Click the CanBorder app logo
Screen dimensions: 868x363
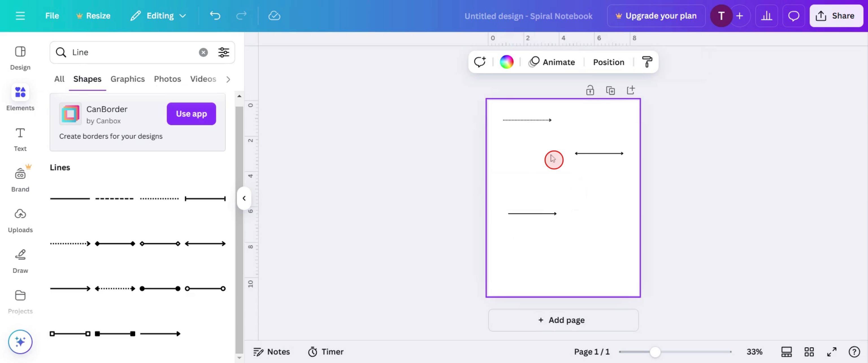click(x=70, y=114)
